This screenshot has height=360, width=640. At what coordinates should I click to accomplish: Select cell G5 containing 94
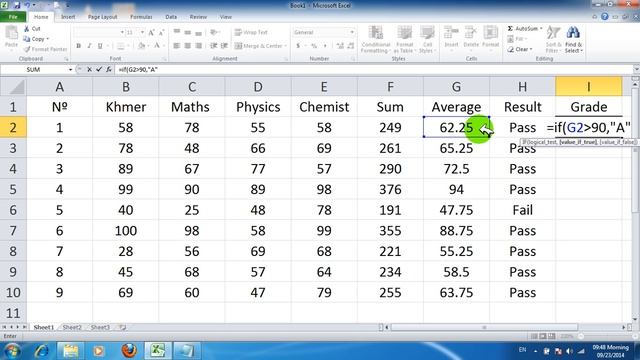pyautogui.click(x=456, y=189)
